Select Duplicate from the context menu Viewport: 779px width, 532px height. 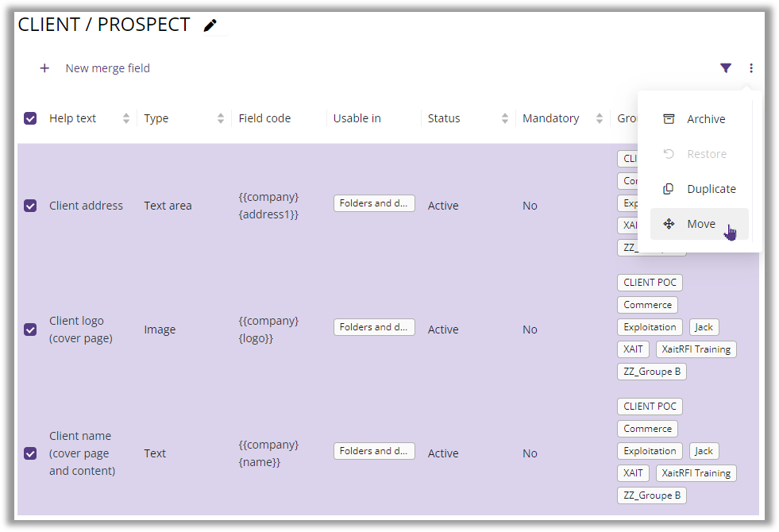click(711, 188)
